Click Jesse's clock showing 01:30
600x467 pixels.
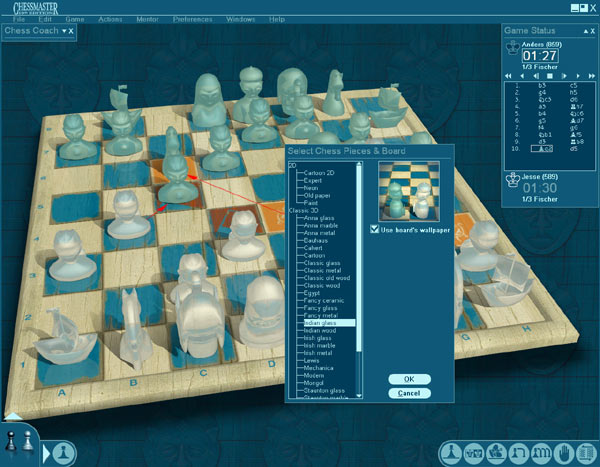[x=540, y=188]
